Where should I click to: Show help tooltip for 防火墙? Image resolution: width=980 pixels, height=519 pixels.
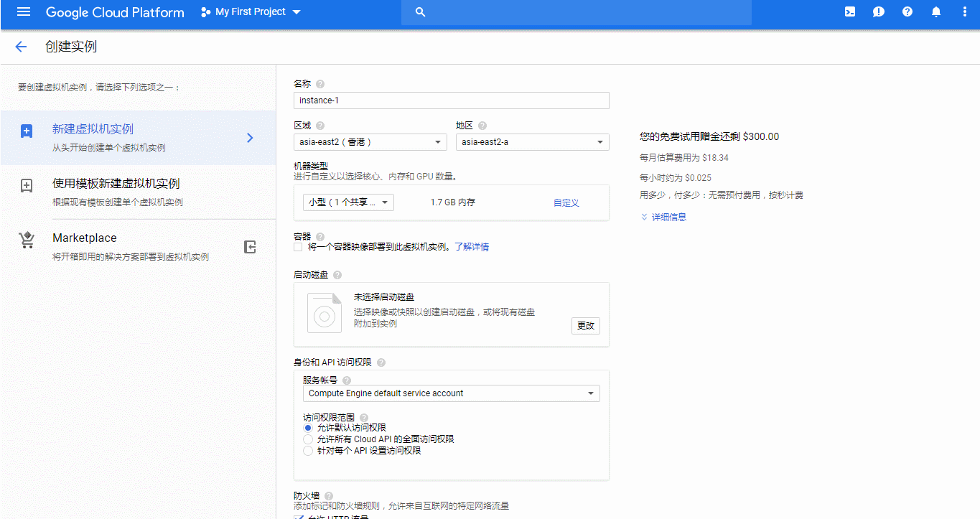(329, 496)
